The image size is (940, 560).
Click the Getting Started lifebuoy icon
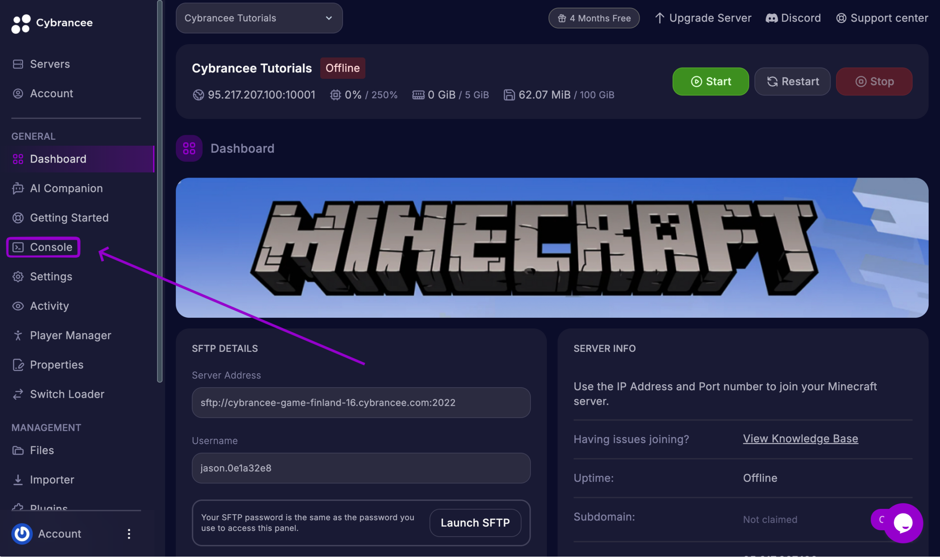tap(18, 218)
